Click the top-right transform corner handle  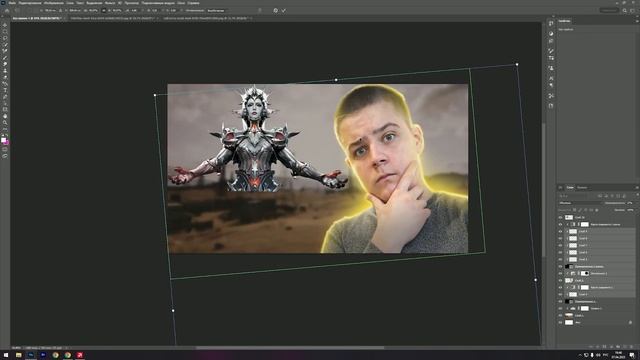coord(517,64)
